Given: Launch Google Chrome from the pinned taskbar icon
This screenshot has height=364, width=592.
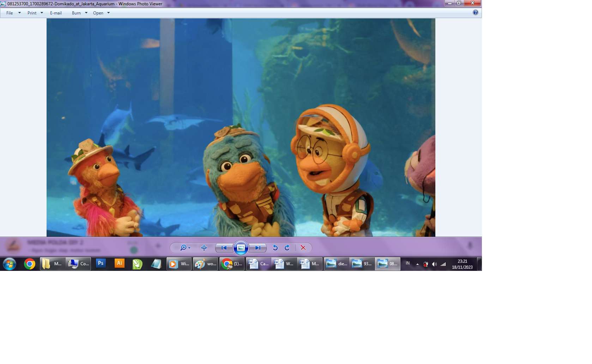Looking at the screenshot, I should [x=30, y=264].
